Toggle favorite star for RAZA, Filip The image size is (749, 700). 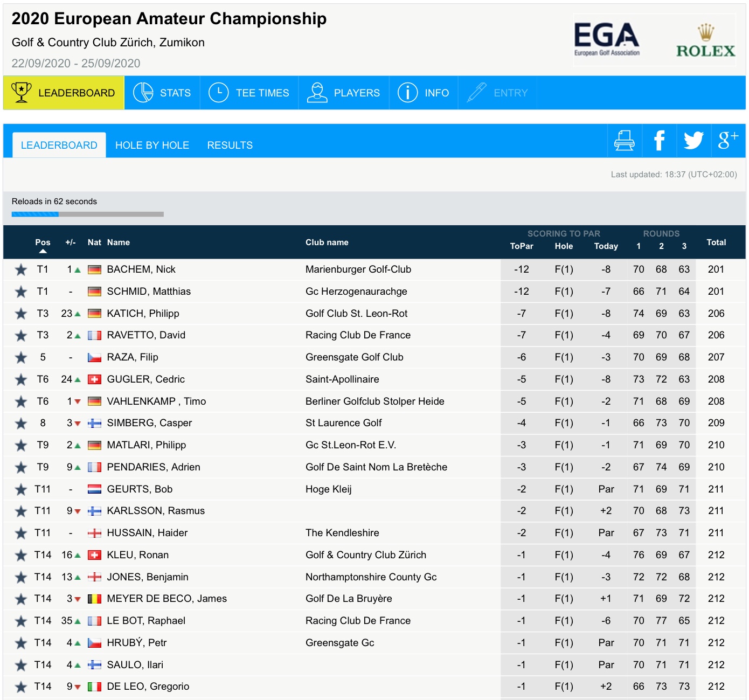21,357
